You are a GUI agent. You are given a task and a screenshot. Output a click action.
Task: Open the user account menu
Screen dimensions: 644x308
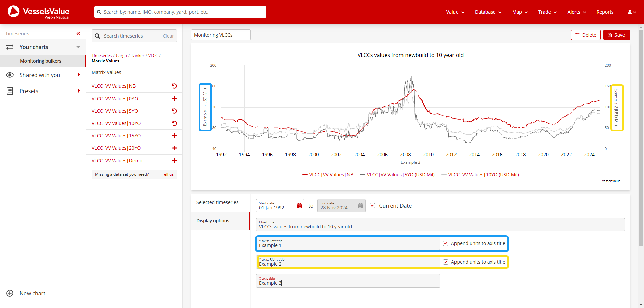[x=631, y=12]
